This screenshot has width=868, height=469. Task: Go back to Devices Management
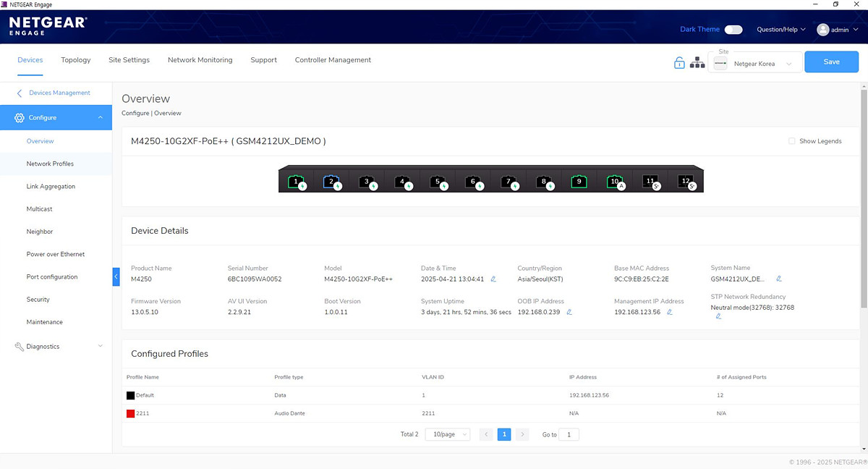54,93
